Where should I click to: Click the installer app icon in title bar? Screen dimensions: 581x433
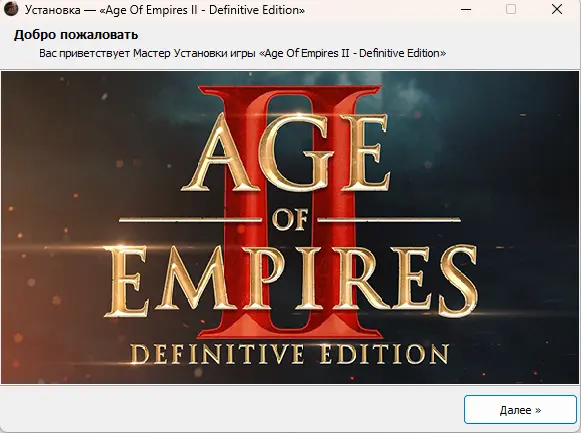[11, 9]
